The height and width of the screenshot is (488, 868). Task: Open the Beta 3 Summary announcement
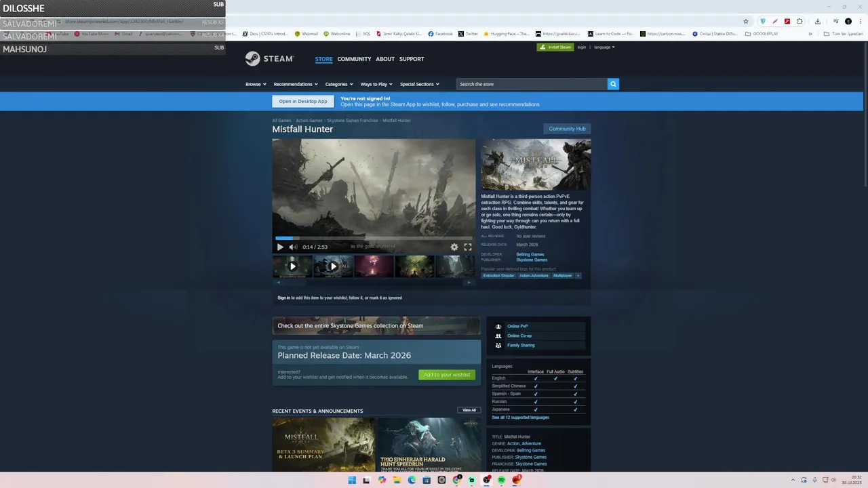point(323,445)
